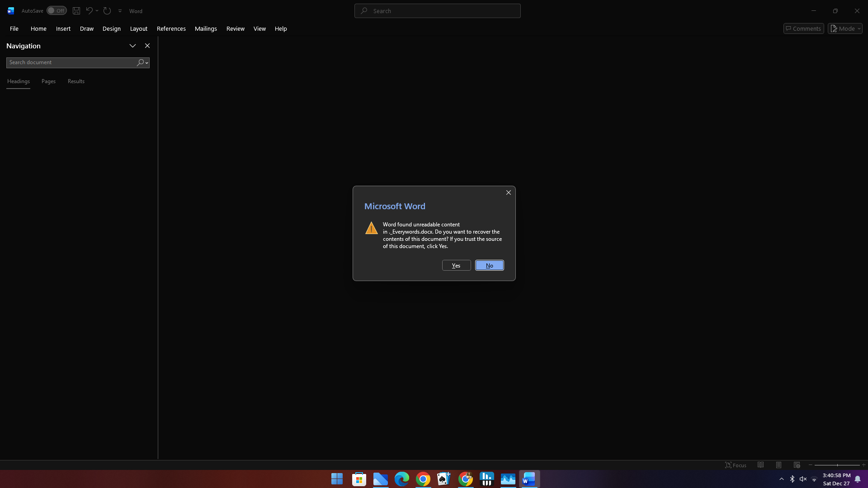Click the Search document input field
The height and width of the screenshot is (488, 868).
pos(68,62)
